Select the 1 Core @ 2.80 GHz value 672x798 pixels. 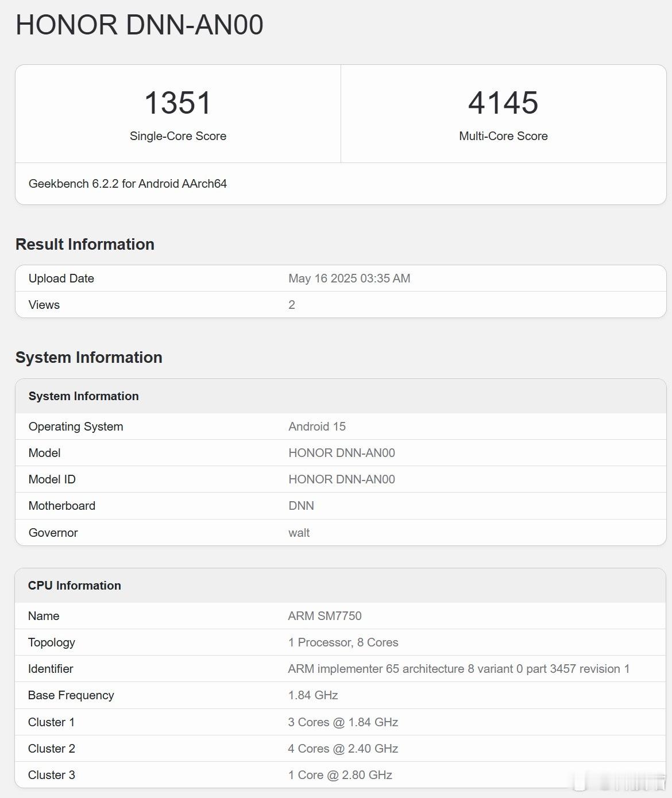click(x=340, y=775)
